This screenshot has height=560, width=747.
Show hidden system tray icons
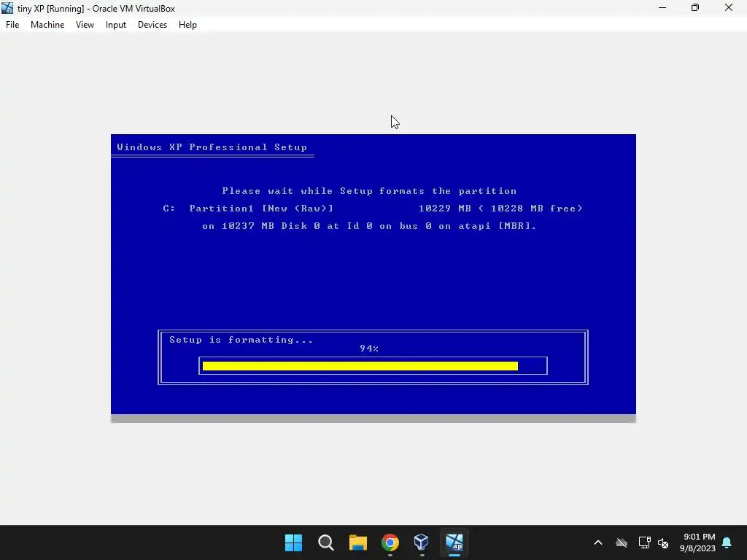598,542
